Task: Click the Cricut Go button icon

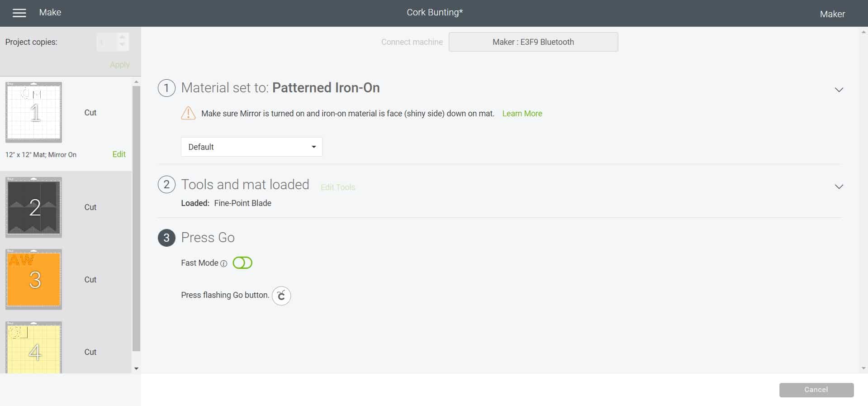Action: [x=281, y=296]
